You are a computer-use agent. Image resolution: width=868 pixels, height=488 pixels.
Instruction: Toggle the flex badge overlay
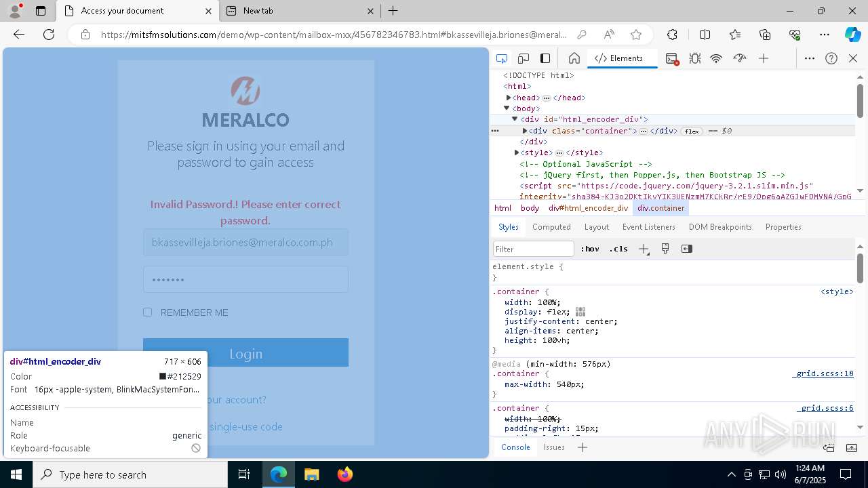click(x=692, y=131)
